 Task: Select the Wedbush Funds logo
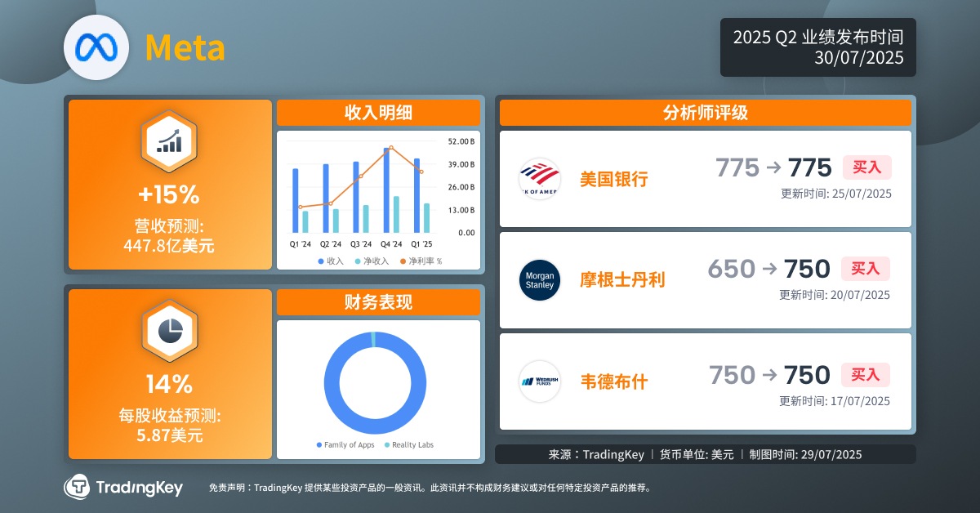click(x=540, y=381)
